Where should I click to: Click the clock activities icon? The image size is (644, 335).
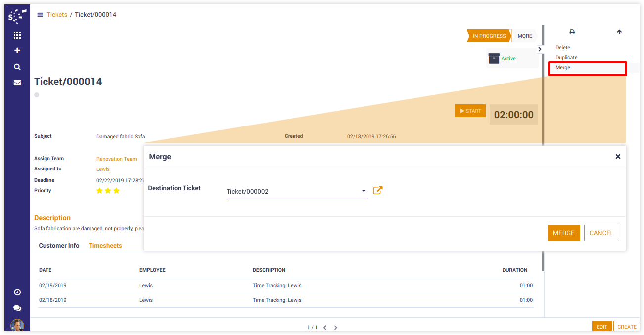click(17, 292)
